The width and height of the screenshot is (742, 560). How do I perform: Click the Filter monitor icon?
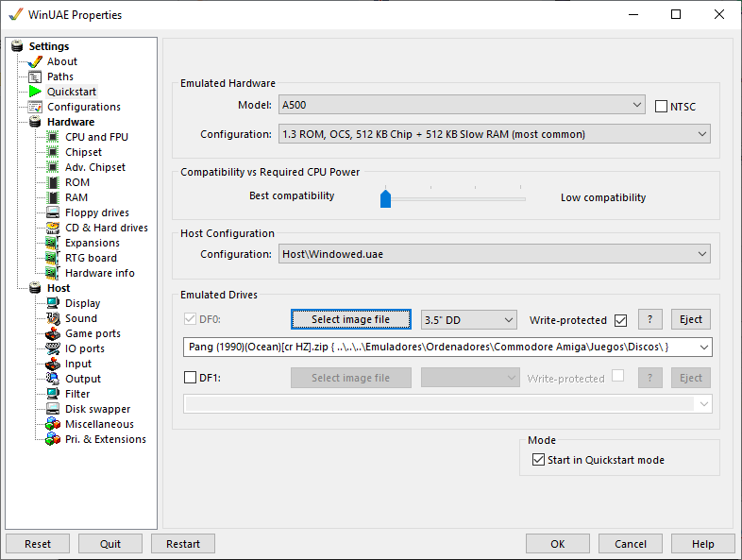(53, 394)
